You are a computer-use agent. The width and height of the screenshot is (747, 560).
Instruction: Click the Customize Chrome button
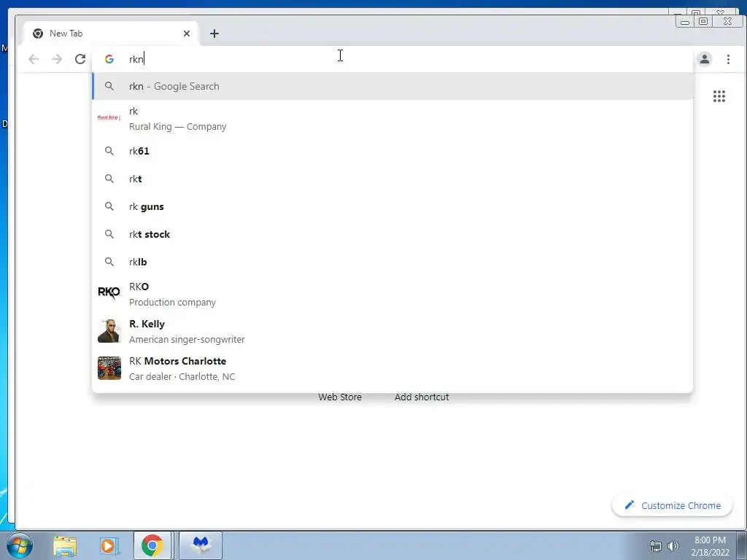pos(672,505)
